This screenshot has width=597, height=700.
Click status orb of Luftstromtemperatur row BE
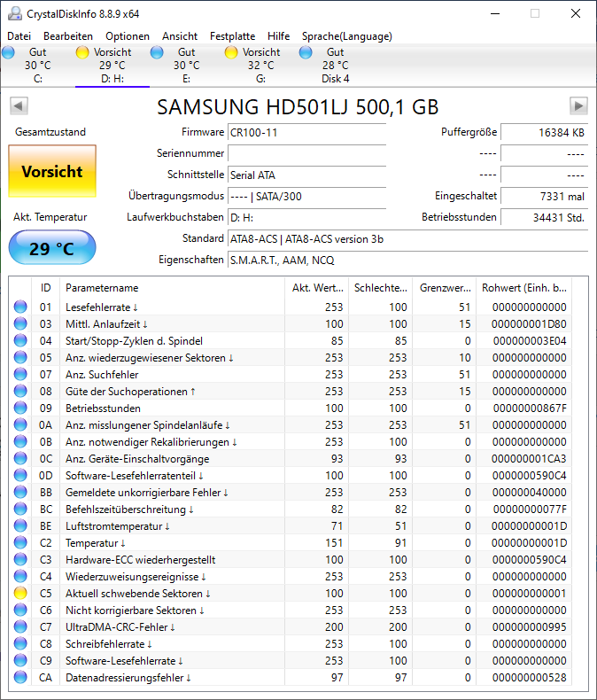[x=20, y=526]
